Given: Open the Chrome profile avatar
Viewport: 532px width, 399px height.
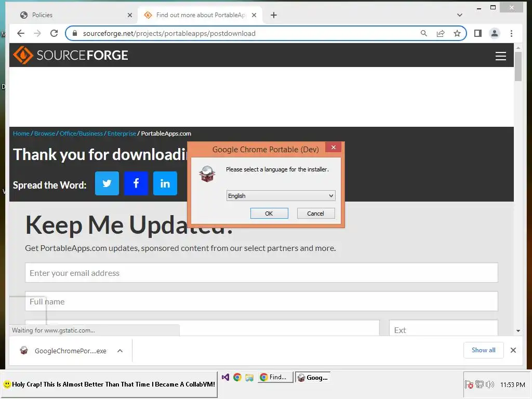Looking at the screenshot, I should pyautogui.click(x=495, y=33).
